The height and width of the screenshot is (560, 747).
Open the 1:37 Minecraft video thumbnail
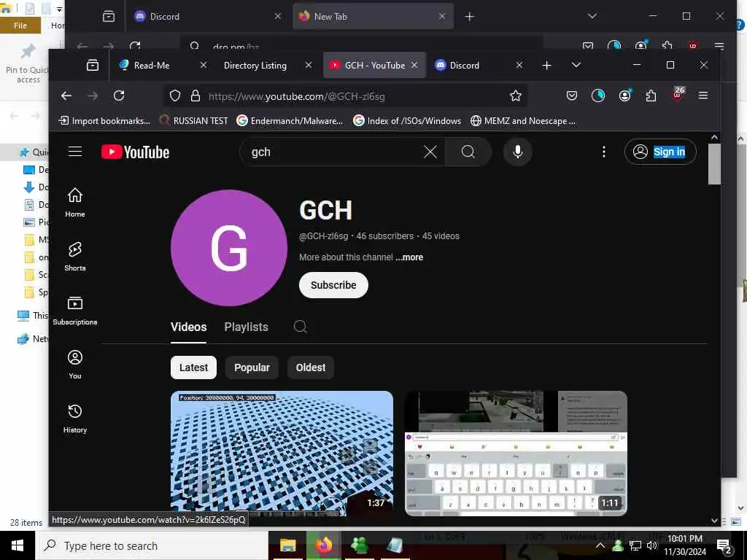point(282,454)
